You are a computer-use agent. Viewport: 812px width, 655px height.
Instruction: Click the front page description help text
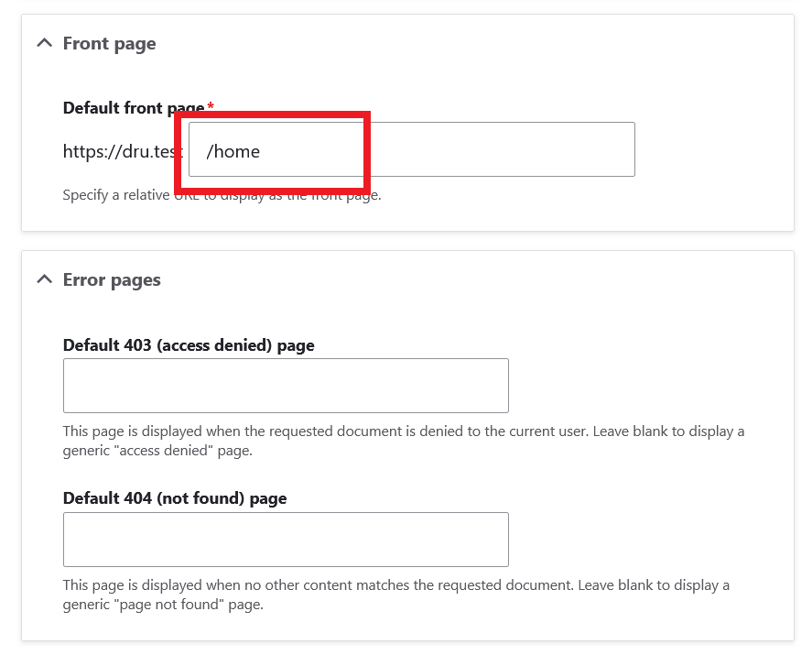pyautogui.click(x=222, y=194)
